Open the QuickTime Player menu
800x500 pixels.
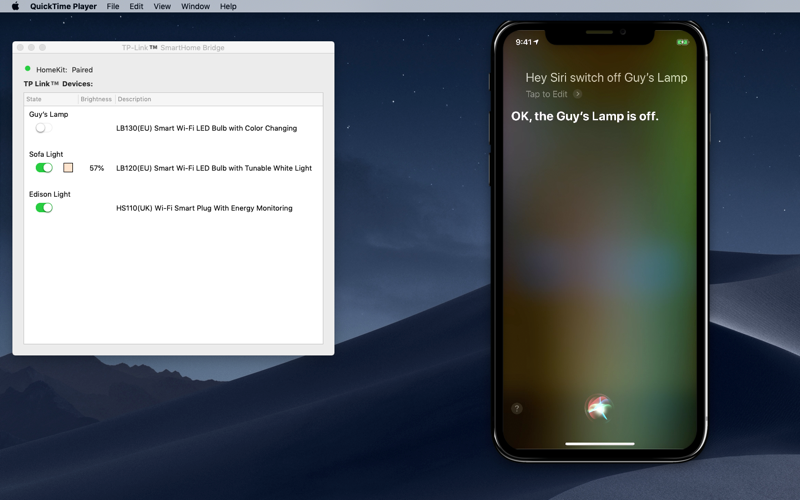63,6
